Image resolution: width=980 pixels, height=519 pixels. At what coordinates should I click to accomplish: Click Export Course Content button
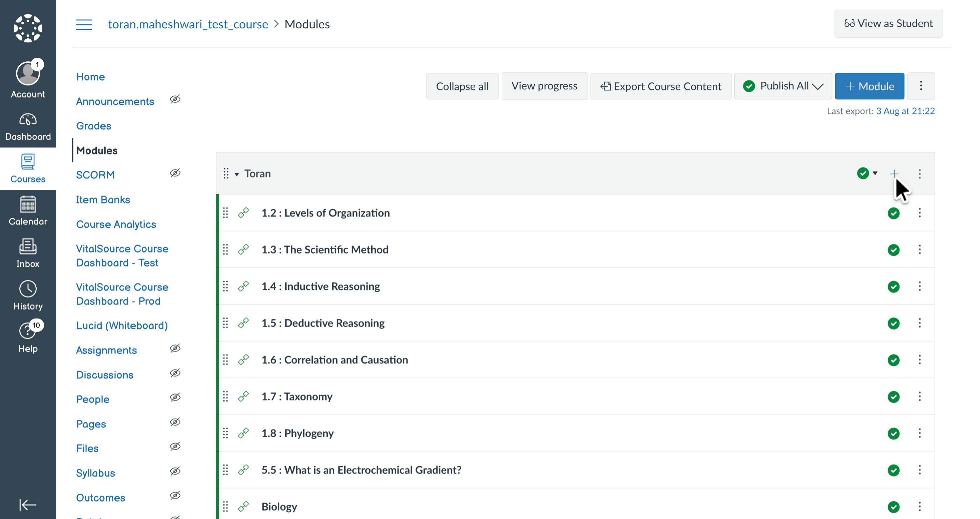pos(661,86)
